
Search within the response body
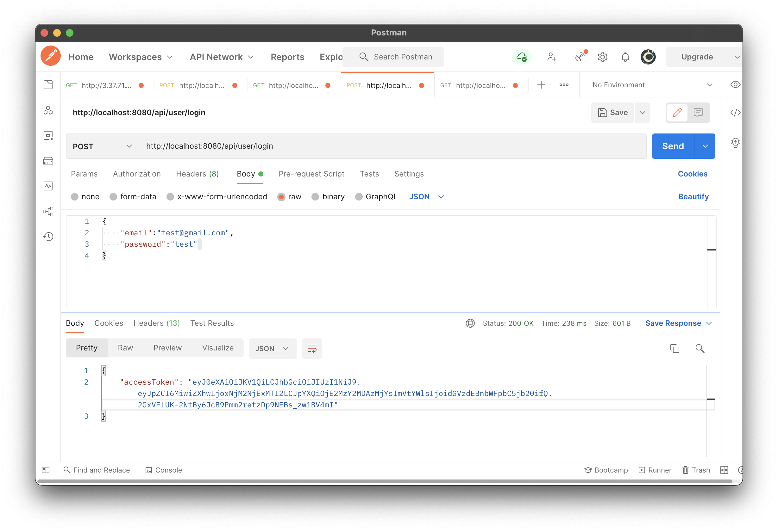click(x=700, y=348)
